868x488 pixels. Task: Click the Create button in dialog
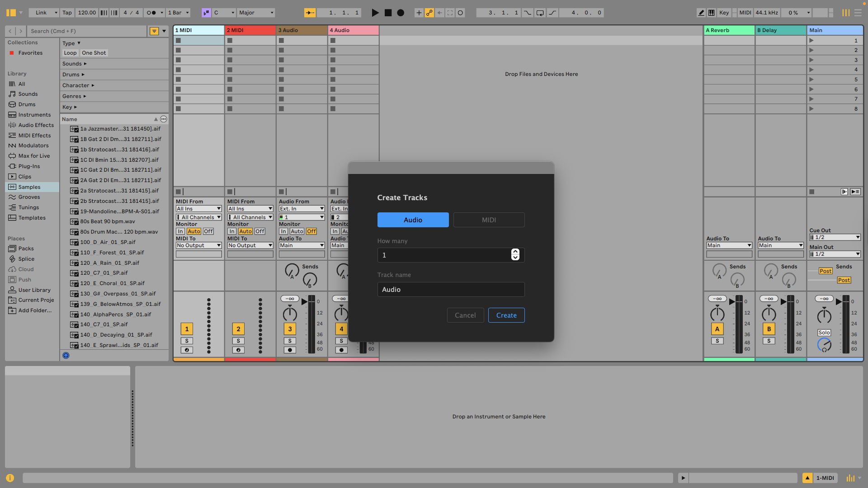[506, 315]
